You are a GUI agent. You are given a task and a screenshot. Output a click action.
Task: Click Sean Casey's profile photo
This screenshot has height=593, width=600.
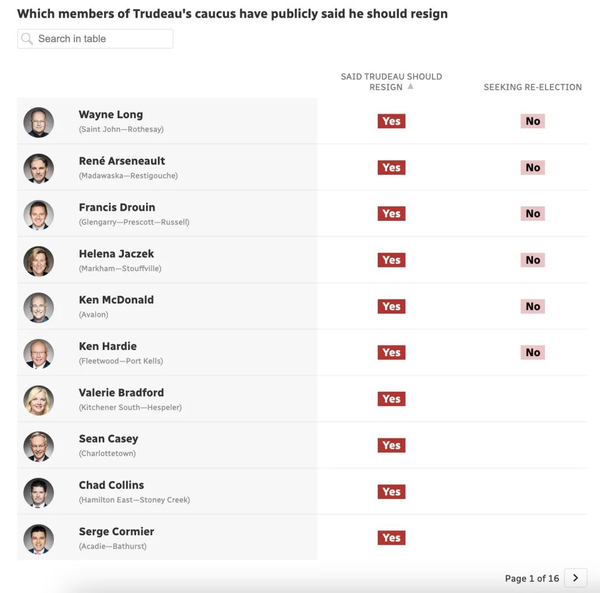coord(39,446)
